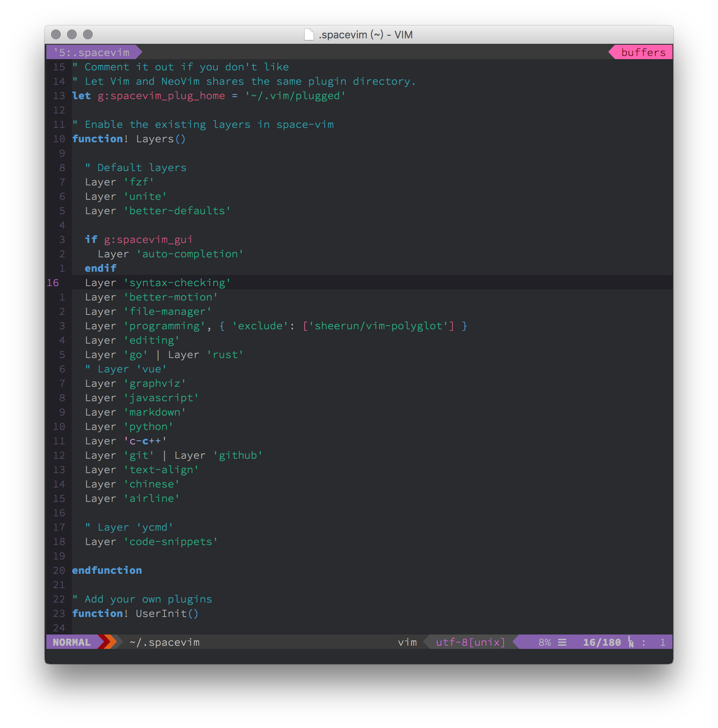The height and width of the screenshot is (728, 718).
Task: Click the column number 1 in the statusline
Action: (x=662, y=642)
